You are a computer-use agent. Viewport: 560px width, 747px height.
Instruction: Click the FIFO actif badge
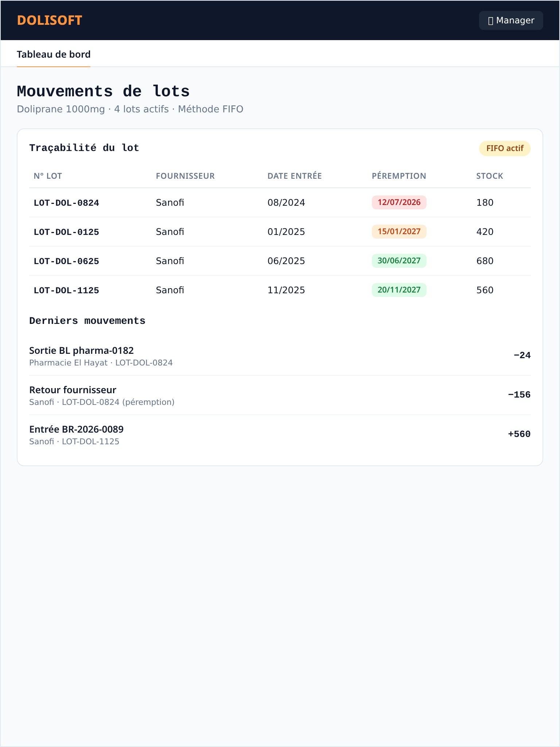tap(505, 148)
